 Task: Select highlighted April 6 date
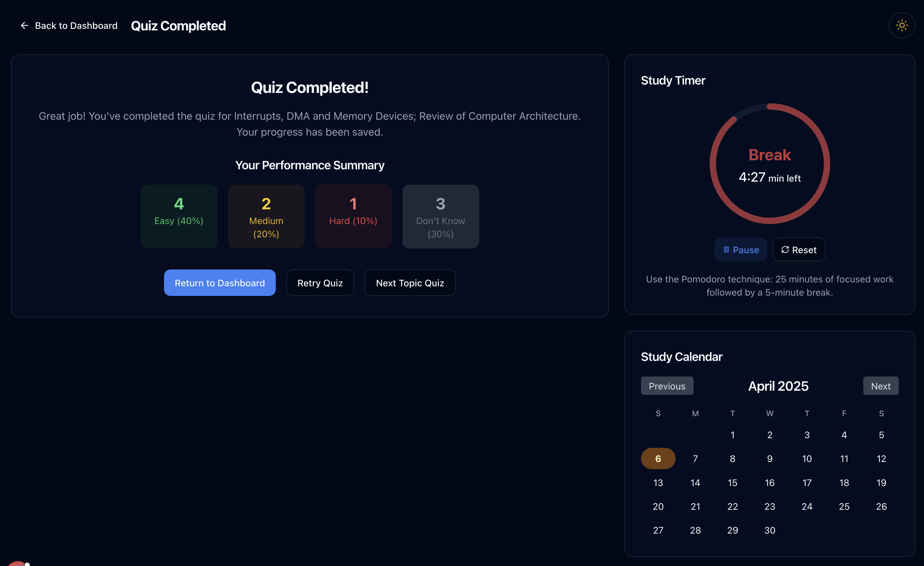click(658, 458)
